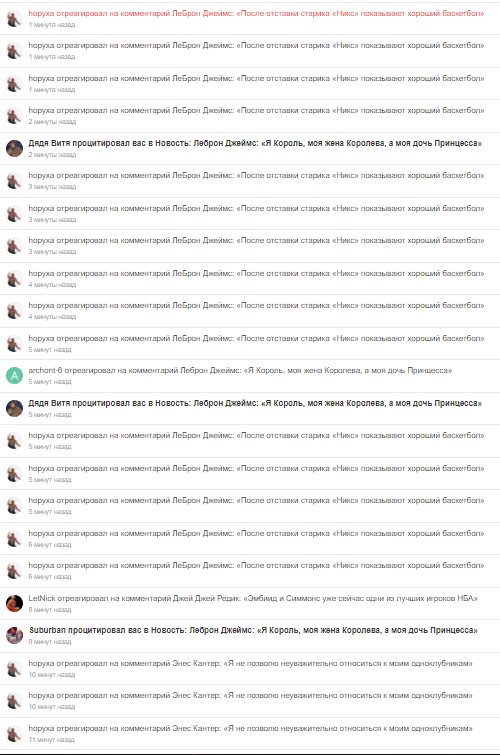Click Дядя Витя avatar on 5 минут назад quote
The image size is (500, 755).
[14, 408]
